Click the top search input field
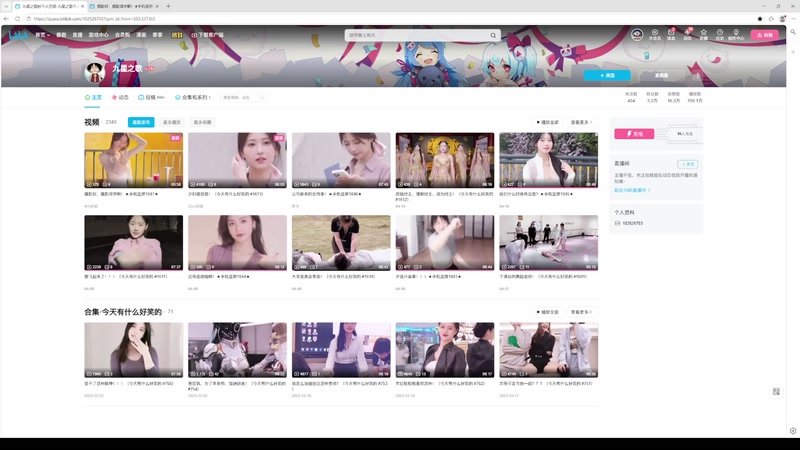800x450 pixels. point(415,35)
